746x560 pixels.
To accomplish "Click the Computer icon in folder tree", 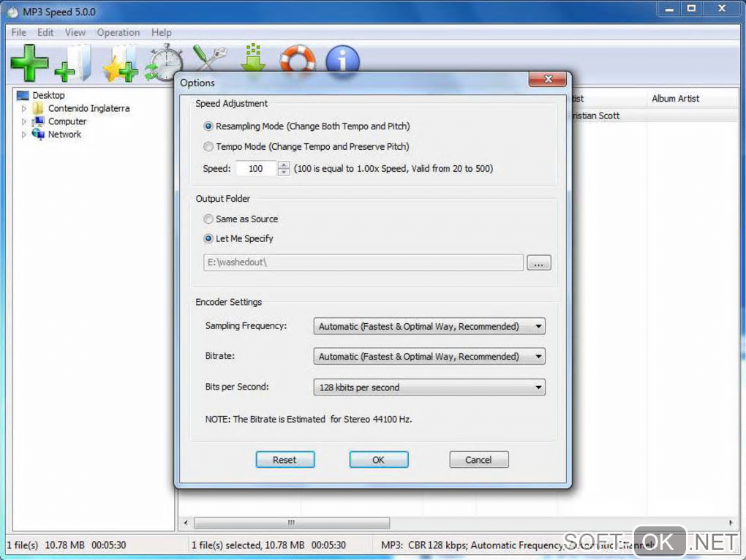I will point(38,121).
